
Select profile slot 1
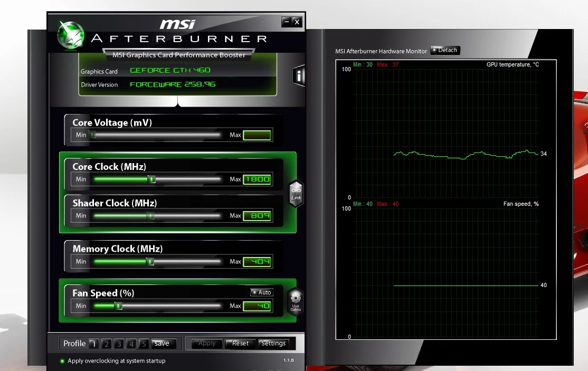coord(94,344)
